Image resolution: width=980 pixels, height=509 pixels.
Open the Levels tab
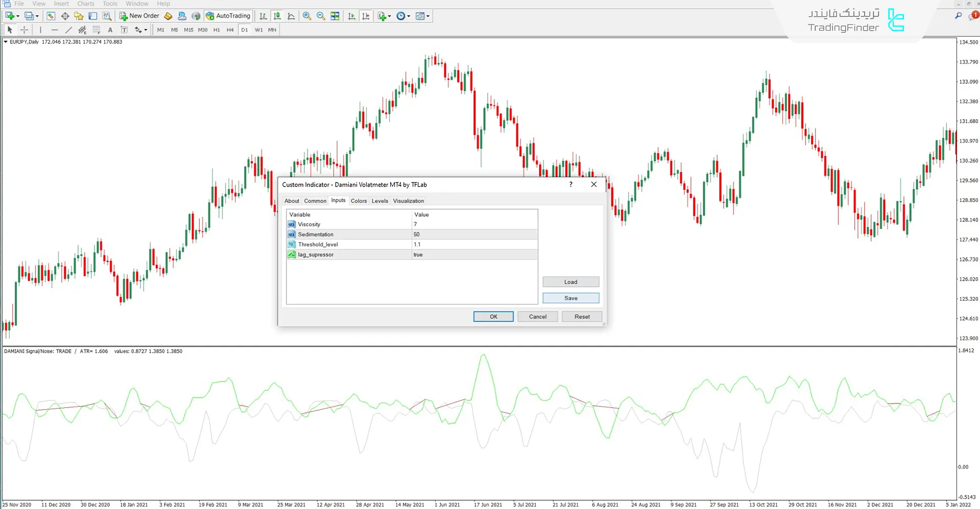pos(379,201)
